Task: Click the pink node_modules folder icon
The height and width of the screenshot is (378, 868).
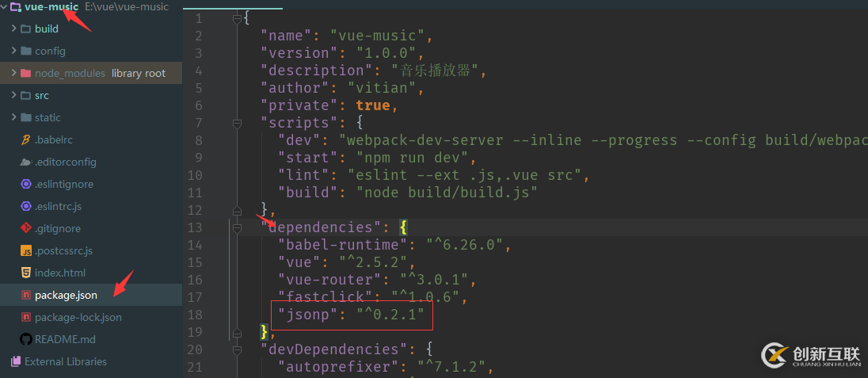Action: tap(25, 73)
